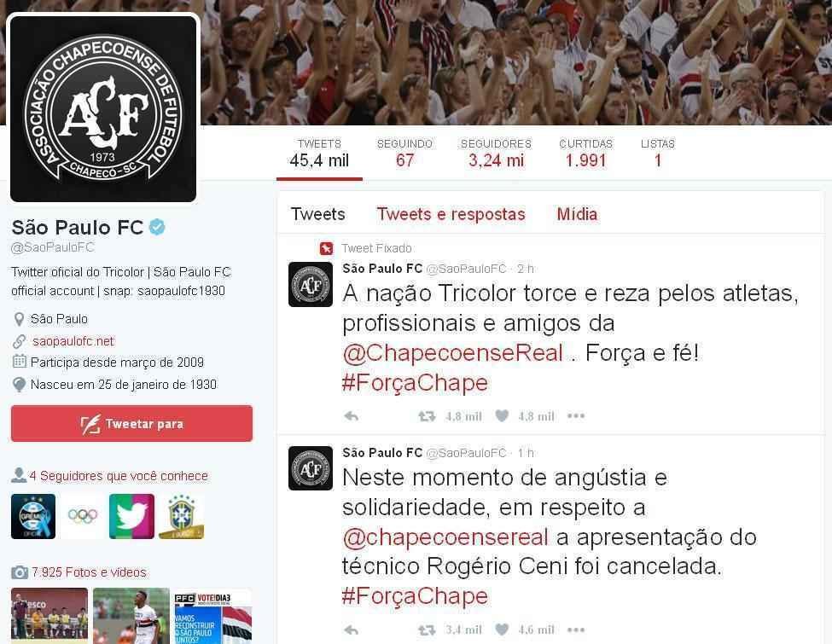Image resolution: width=832 pixels, height=644 pixels.
Task: Open more options on the pinned tweet
Action: click(x=576, y=416)
